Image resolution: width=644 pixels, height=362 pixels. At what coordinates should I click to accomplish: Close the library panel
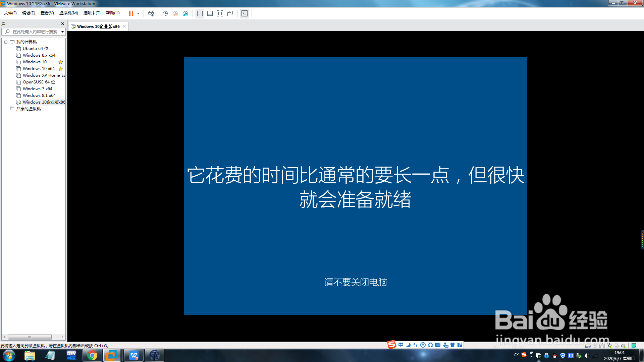click(x=62, y=24)
